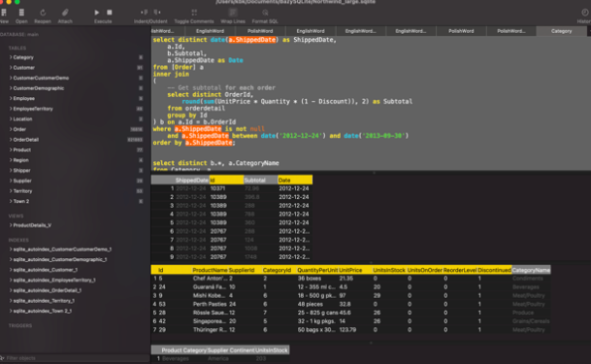Click the 10371 Id cell

click(x=217, y=188)
